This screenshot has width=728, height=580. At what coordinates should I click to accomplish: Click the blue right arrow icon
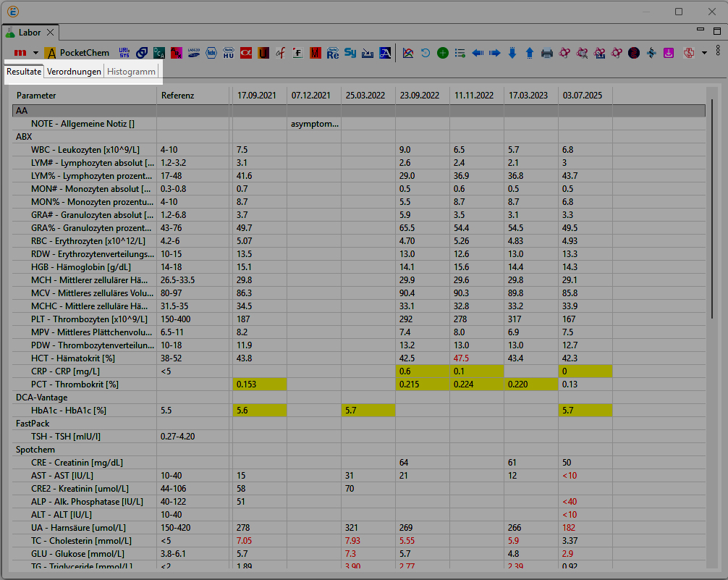(x=495, y=53)
